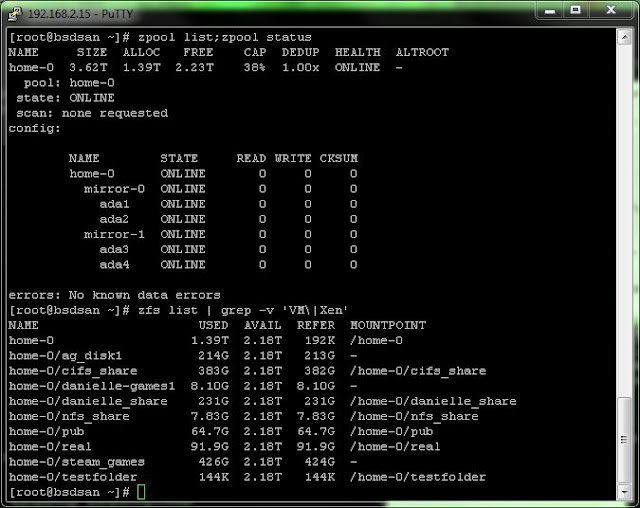Click the /home-0/testfolder mountpoint
The width and height of the screenshot is (640, 508).
[x=418, y=477]
